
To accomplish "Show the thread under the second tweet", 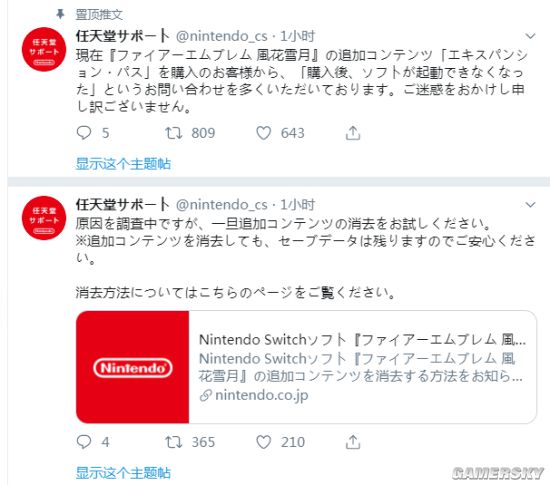I will click(123, 473).
